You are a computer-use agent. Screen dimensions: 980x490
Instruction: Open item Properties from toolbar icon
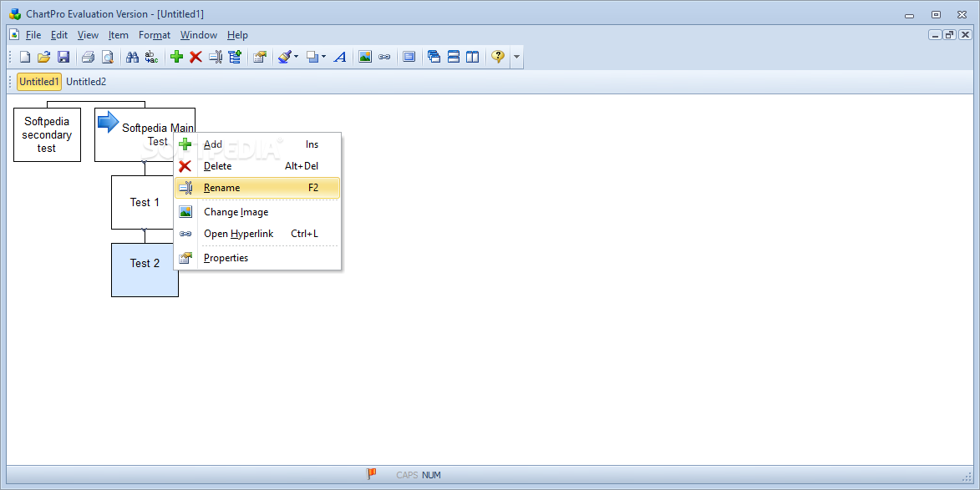coord(260,57)
